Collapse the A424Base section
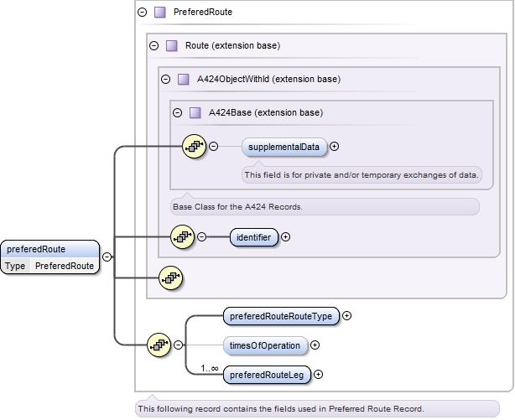Screen dimensions: 515x420 coord(177,112)
